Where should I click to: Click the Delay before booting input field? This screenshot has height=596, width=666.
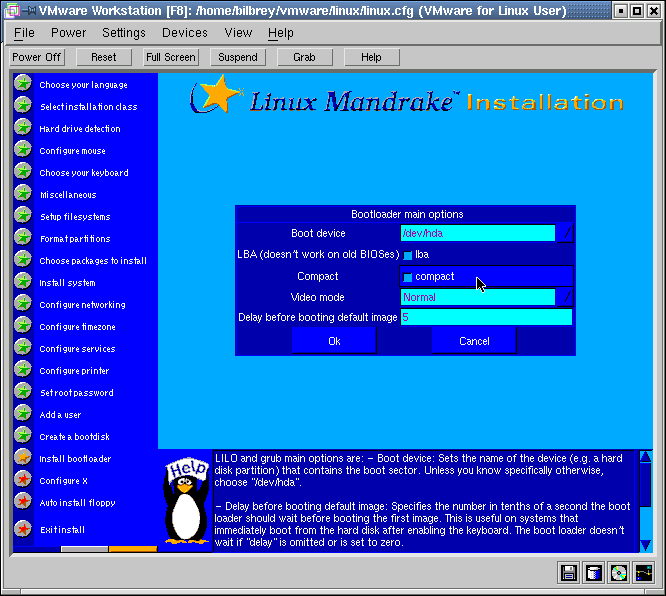point(486,318)
